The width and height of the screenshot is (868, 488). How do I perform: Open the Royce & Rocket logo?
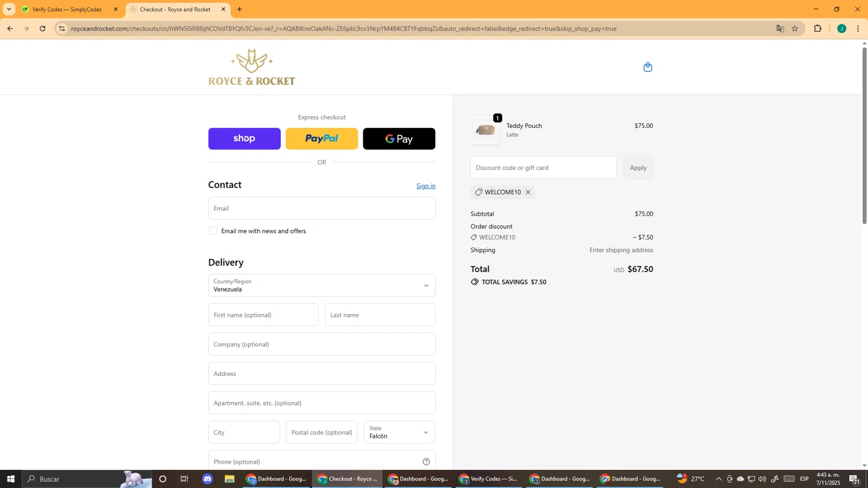pyautogui.click(x=252, y=67)
